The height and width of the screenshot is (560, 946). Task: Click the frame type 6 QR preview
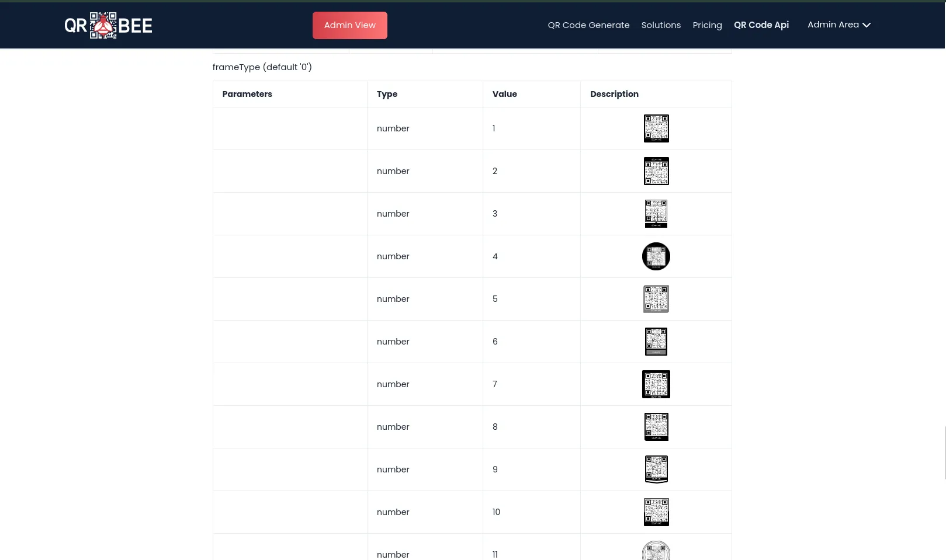[656, 342]
